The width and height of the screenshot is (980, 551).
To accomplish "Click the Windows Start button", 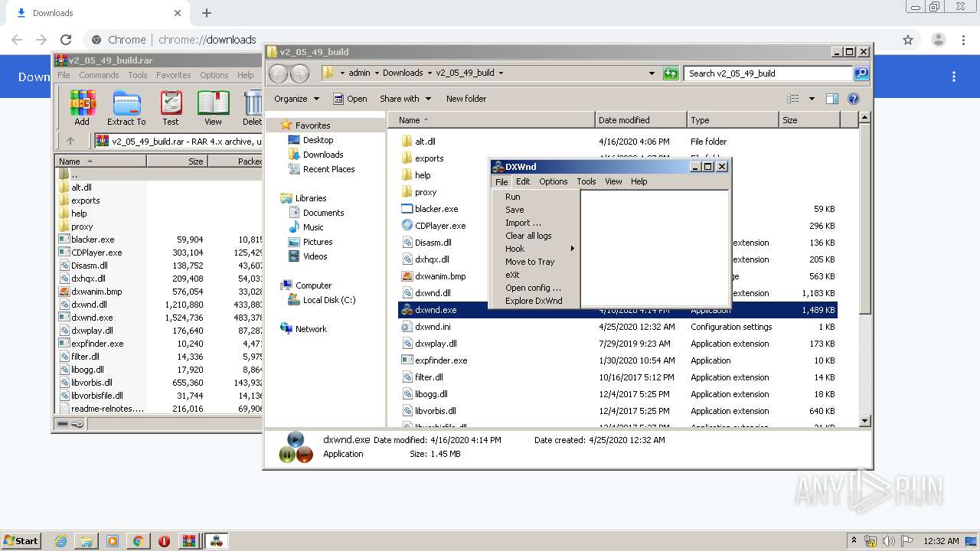I will pos(21,541).
